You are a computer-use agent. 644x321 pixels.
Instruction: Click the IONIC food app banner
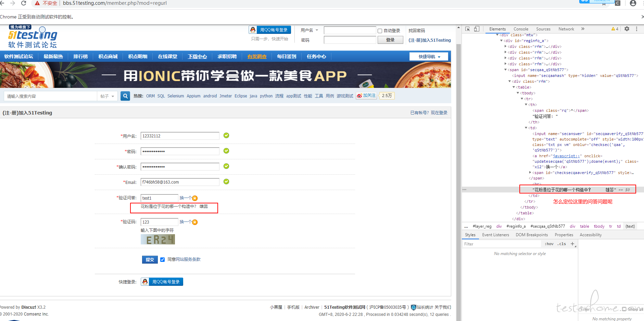click(225, 75)
